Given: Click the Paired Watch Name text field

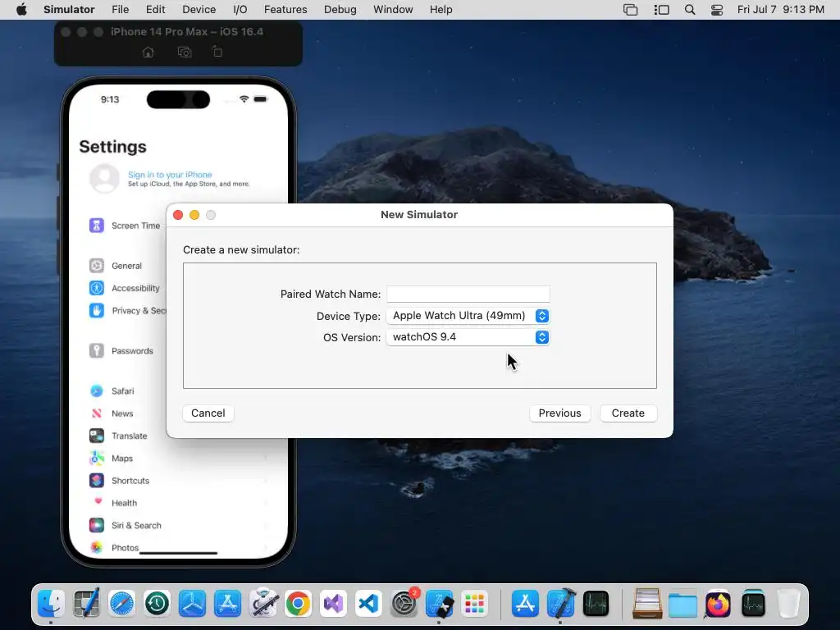Looking at the screenshot, I should (468, 294).
